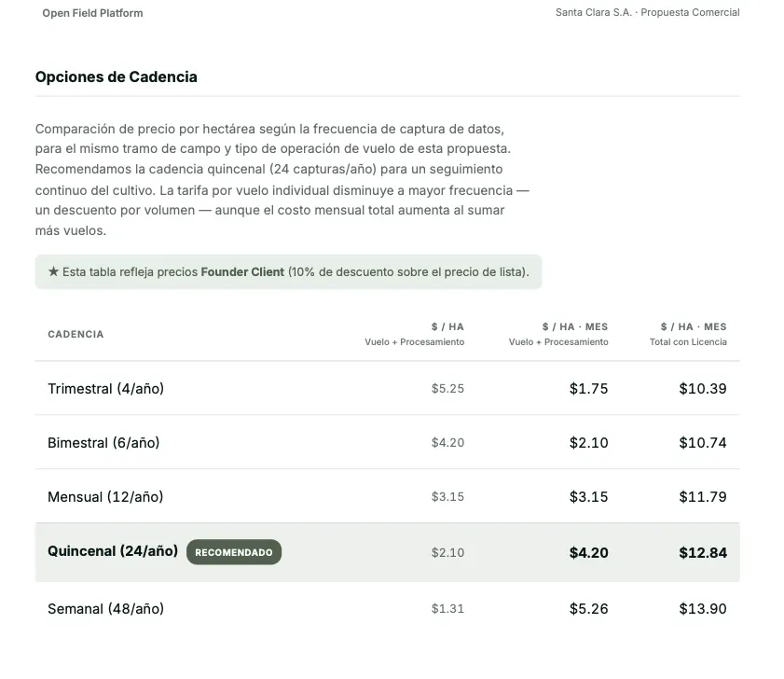Click the $11.79 total value
The image size is (784, 679).
pos(703,496)
